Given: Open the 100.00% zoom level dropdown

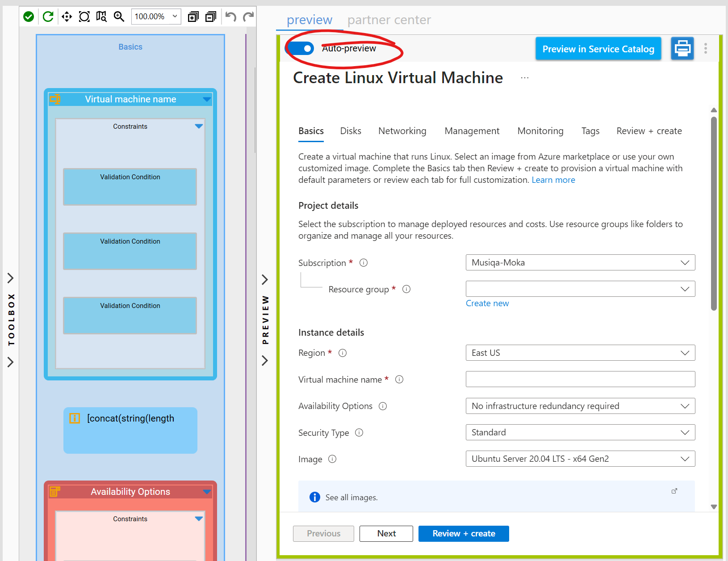Looking at the screenshot, I should (x=156, y=17).
